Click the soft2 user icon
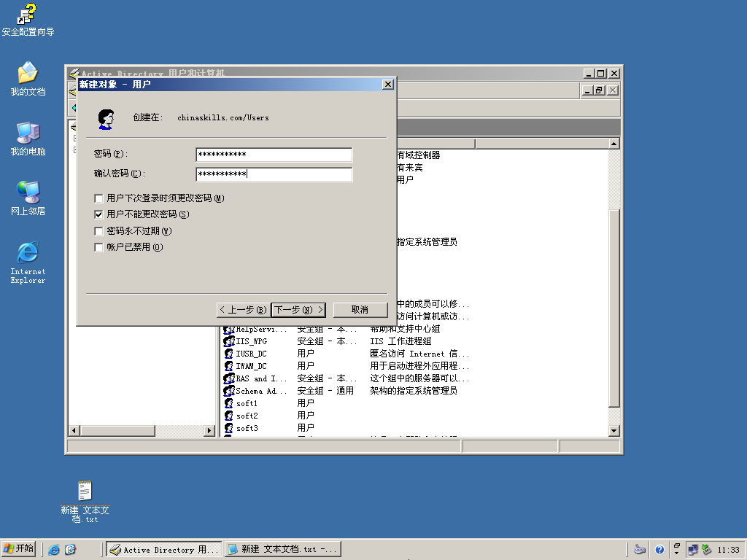This screenshot has height=560, width=747. coord(229,416)
